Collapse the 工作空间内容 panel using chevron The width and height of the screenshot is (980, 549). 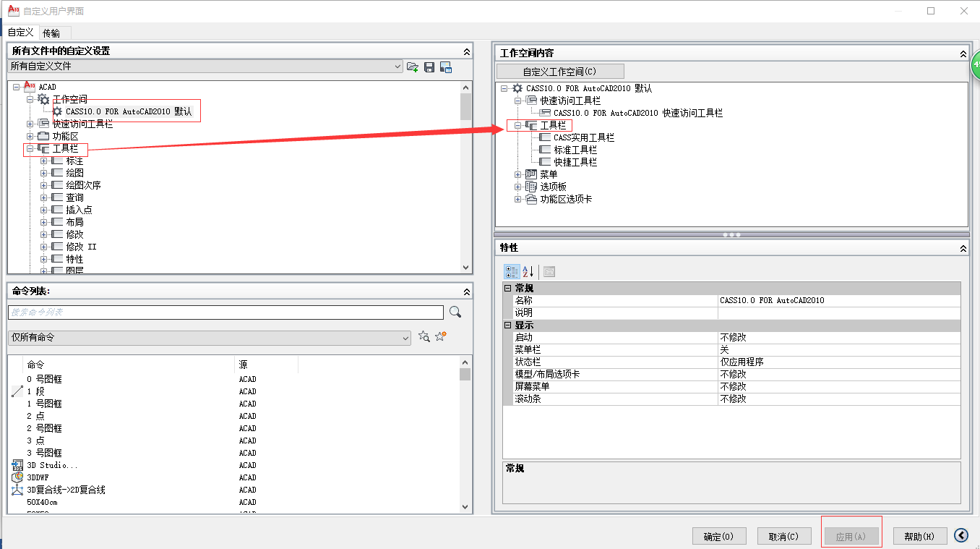pos(963,54)
